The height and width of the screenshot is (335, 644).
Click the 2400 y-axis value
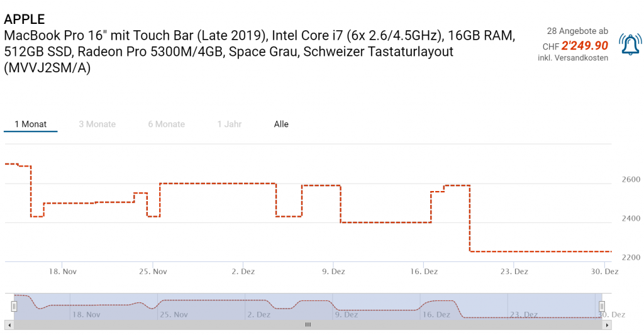(631, 218)
